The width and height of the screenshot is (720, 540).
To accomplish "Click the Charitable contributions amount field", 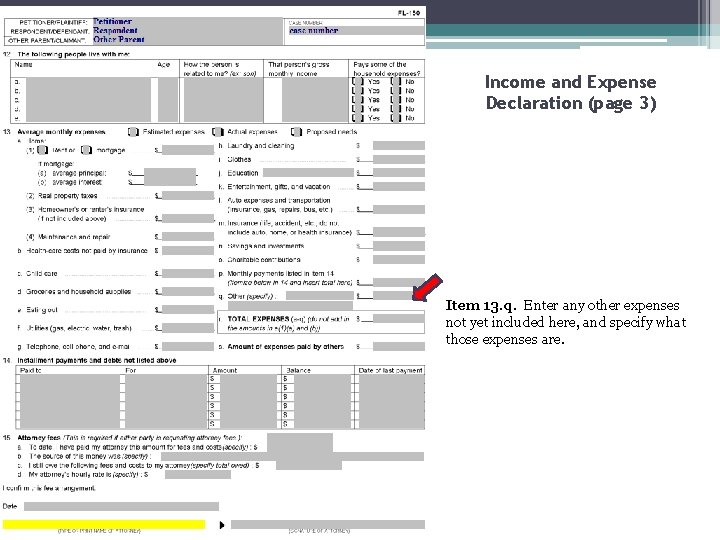I will [x=399, y=260].
